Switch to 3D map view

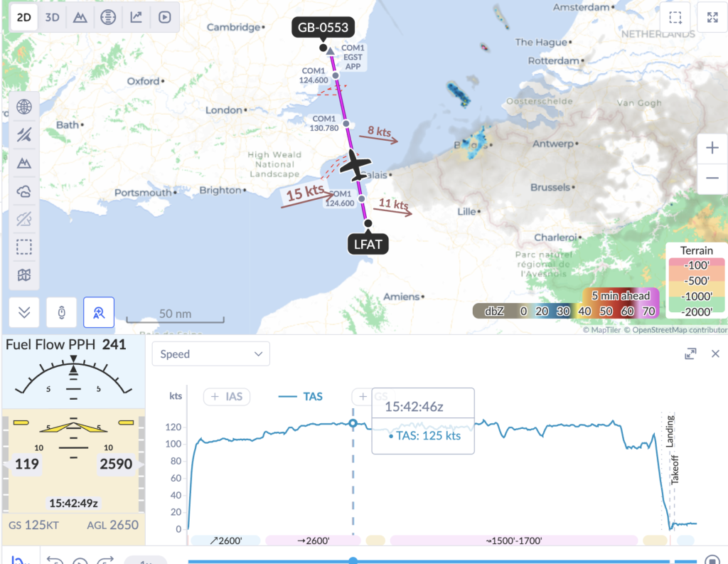coord(52,18)
